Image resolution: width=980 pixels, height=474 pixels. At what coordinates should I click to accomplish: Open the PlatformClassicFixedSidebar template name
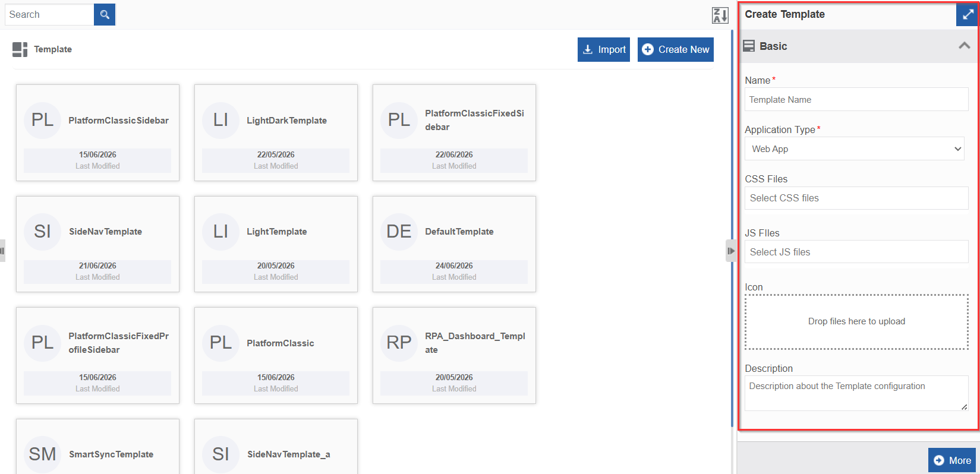tap(474, 120)
